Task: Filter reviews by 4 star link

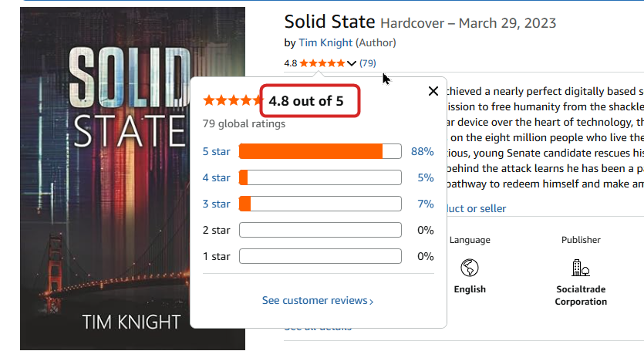Action: pyautogui.click(x=217, y=177)
